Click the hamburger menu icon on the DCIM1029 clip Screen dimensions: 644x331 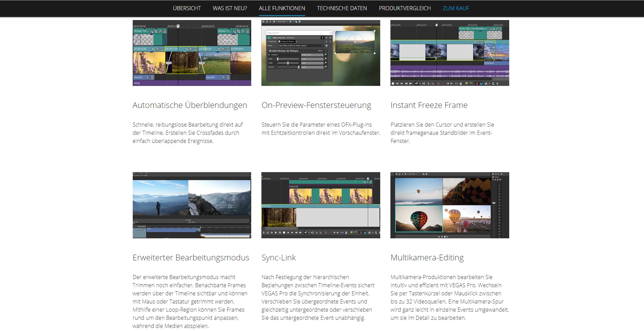coord(228,49)
